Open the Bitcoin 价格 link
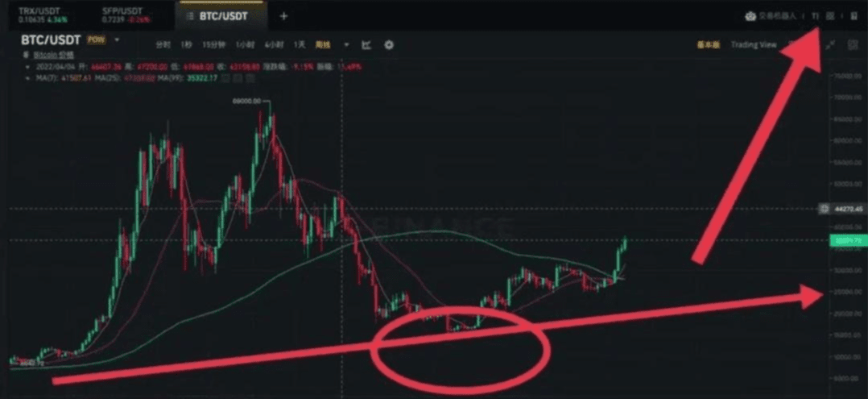 pyautogui.click(x=53, y=55)
